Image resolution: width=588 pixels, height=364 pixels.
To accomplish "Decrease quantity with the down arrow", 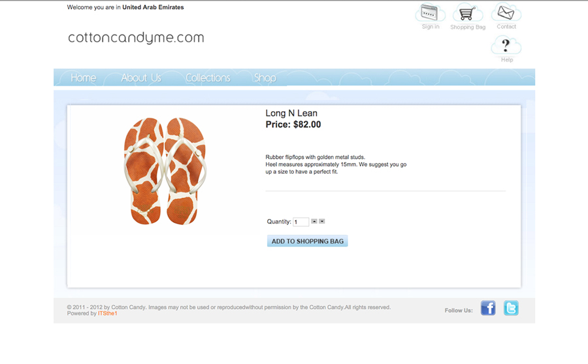I will coord(322,222).
